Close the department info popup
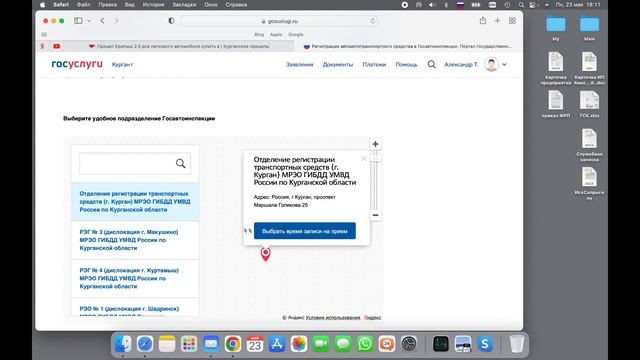640x360 pixels. pos(364,158)
